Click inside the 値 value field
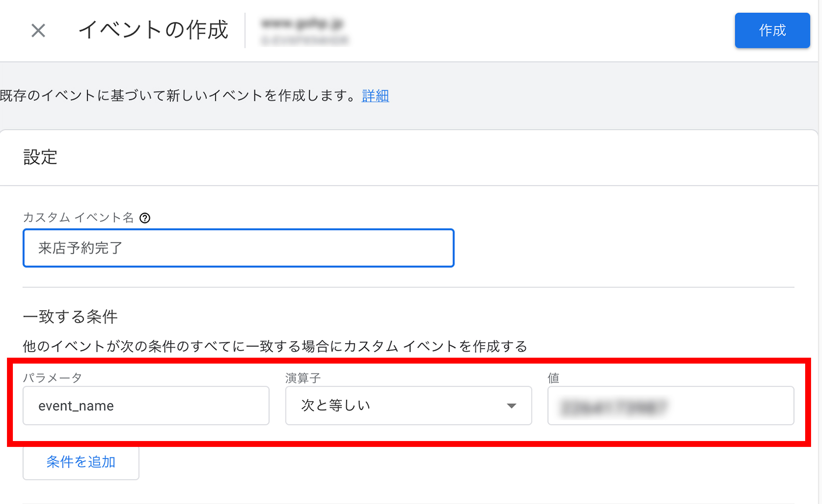 tap(670, 406)
